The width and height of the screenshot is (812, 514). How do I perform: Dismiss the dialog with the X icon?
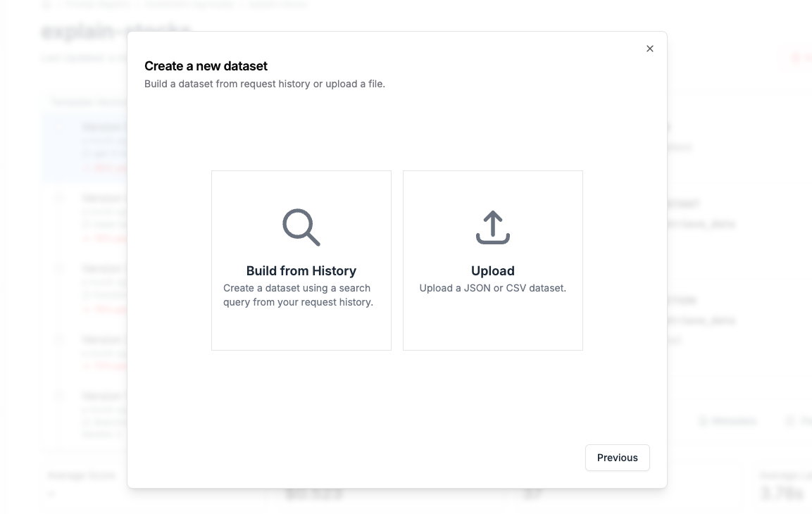tap(649, 49)
